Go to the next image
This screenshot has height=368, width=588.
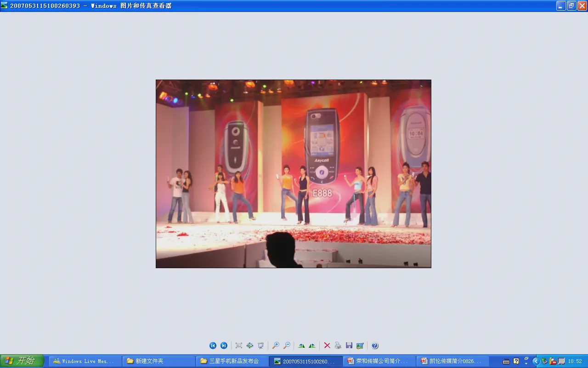(x=224, y=345)
